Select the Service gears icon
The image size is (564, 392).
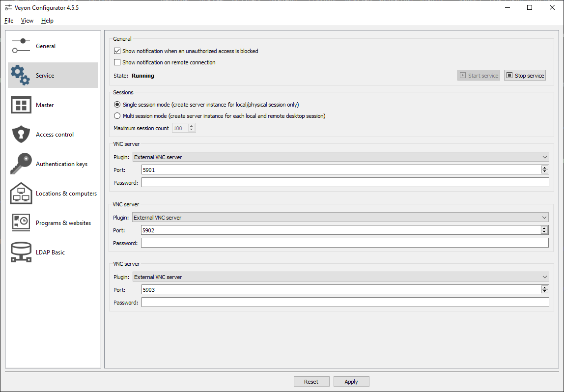pos(21,75)
